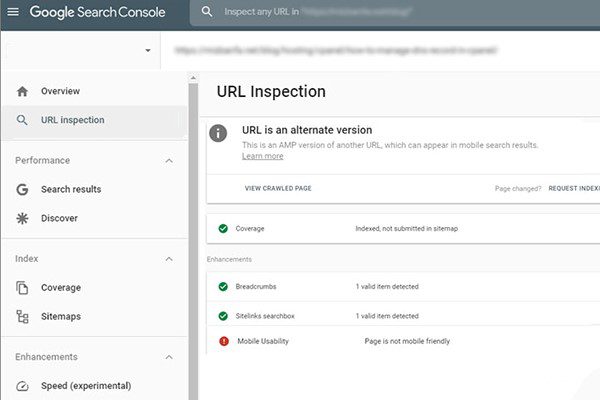This screenshot has height=400, width=600.
Task: Open the Mobile Usability row
Action: click(403, 341)
